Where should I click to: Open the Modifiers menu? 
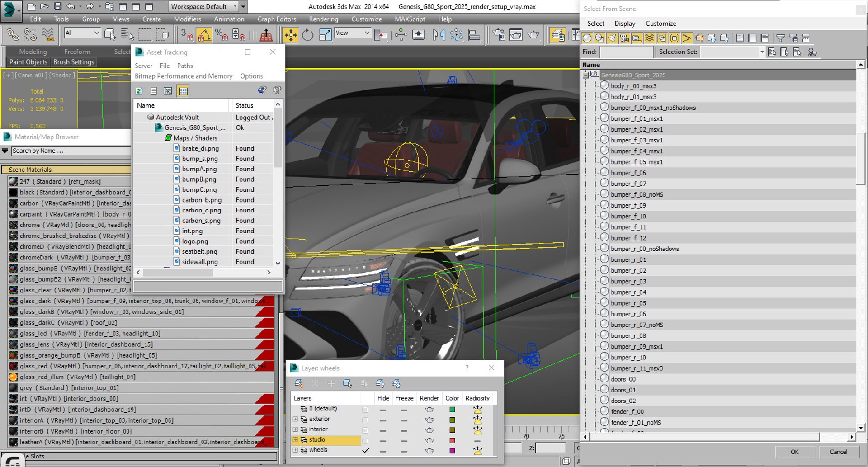[187, 19]
